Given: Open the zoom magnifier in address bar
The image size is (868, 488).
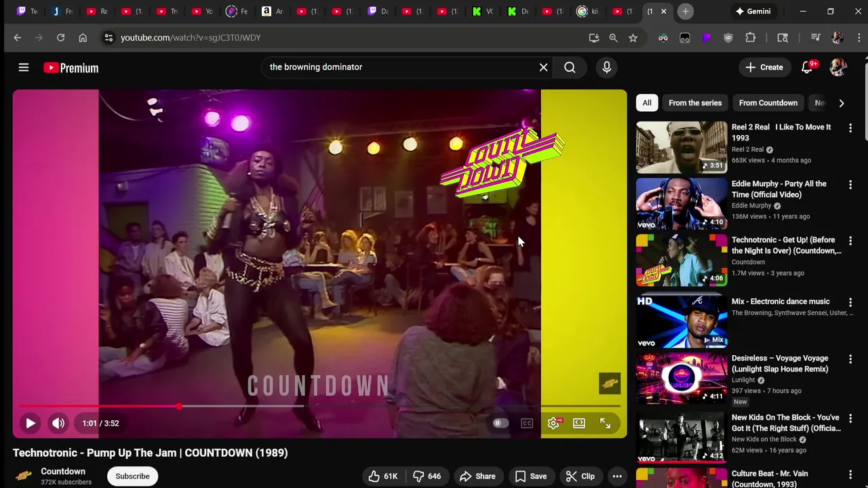Looking at the screenshot, I should 614,38.
